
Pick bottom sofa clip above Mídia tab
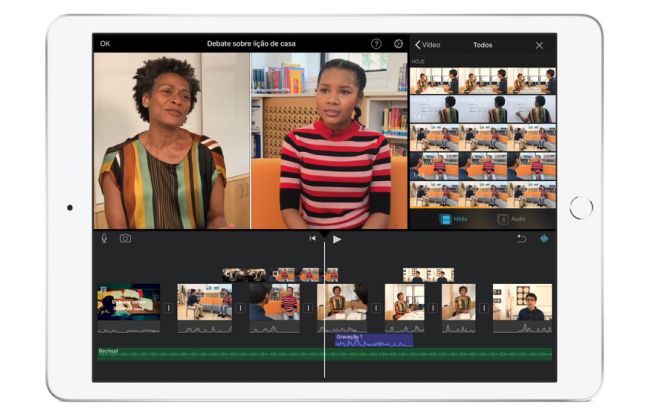tap(483, 194)
